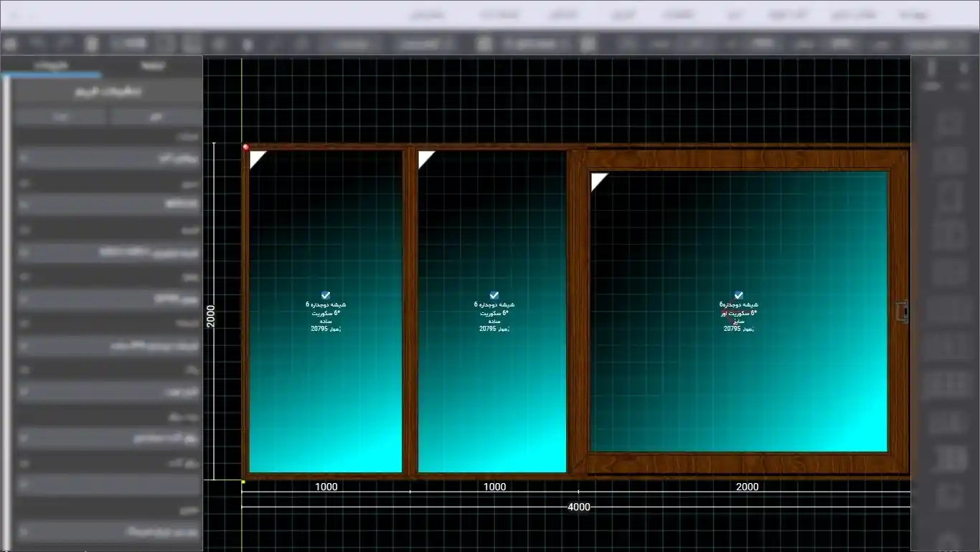Open the first dropdown in the left properties panel
The height and width of the screenshot is (552, 980).
pyautogui.click(x=109, y=158)
